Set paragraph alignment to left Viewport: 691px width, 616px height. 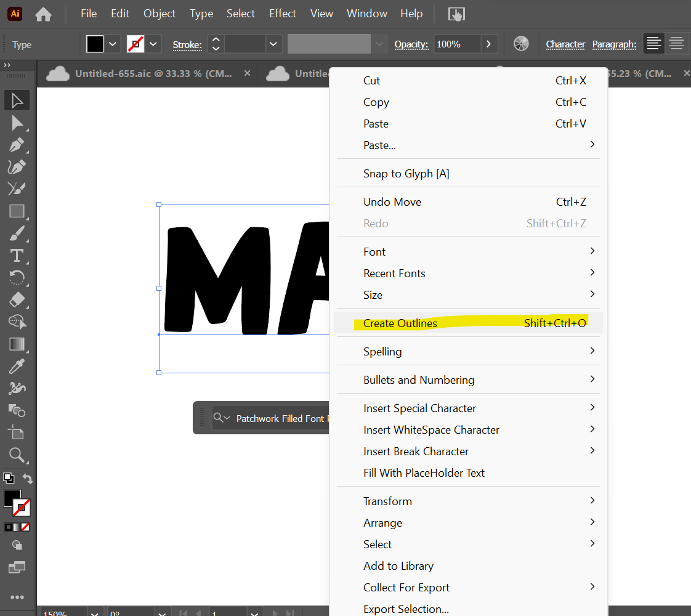click(x=653, y=44)
